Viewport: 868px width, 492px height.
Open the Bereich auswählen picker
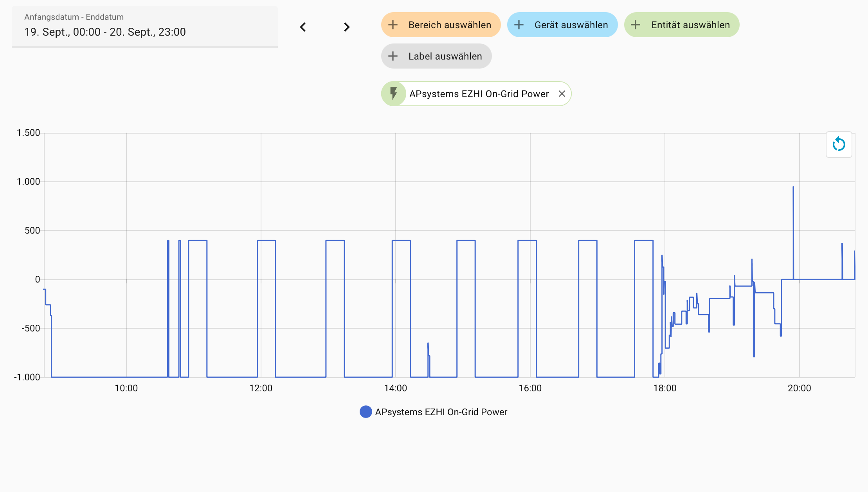pyautogui.click(x=449, y=25)
